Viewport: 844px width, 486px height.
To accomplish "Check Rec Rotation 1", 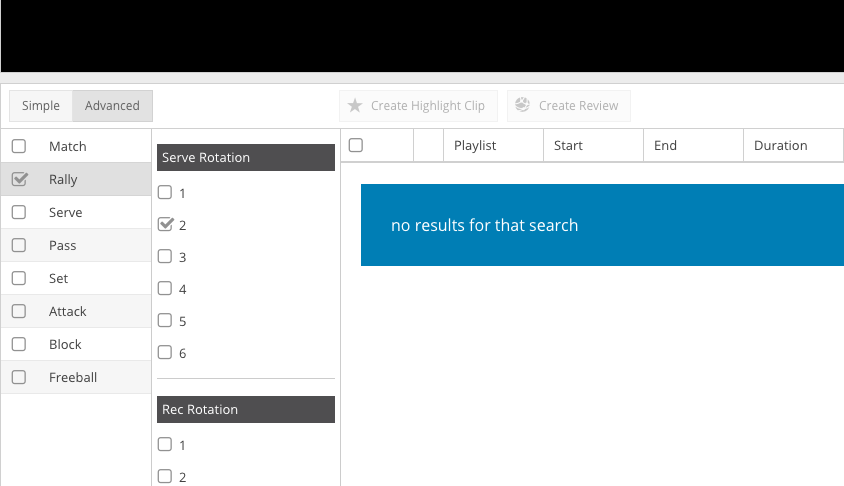I will (x=165, y=444).
